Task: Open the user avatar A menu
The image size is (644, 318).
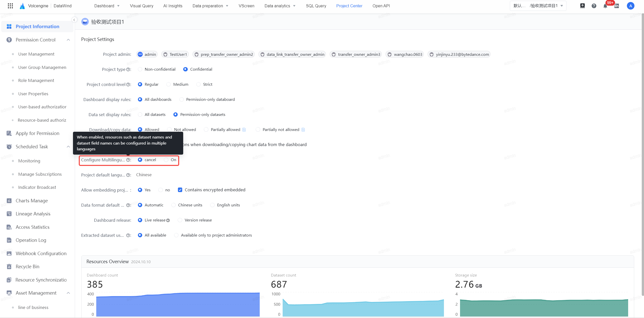Action: tap(630, 6)
